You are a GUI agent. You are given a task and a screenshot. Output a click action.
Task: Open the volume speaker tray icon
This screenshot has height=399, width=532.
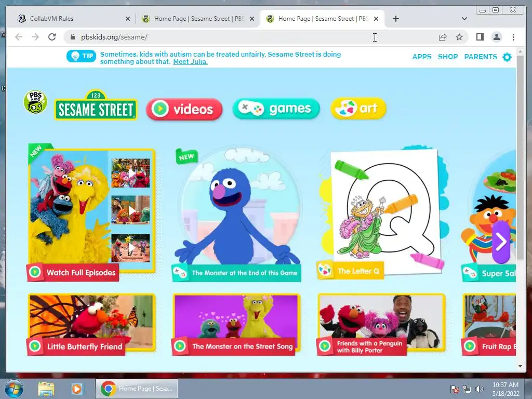[480, 389]
